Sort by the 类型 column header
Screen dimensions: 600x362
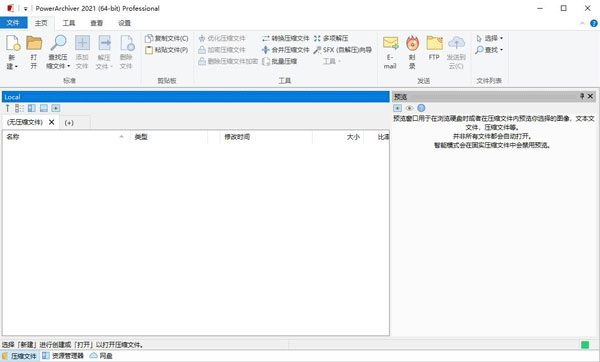(x=169, y=137)
